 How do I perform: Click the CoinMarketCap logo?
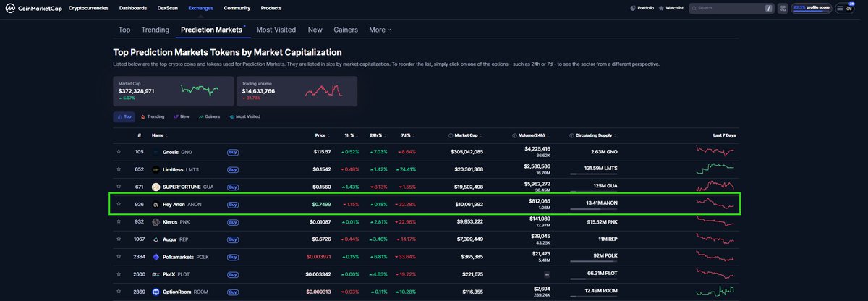pyautogui.click(x=32, y=8)
